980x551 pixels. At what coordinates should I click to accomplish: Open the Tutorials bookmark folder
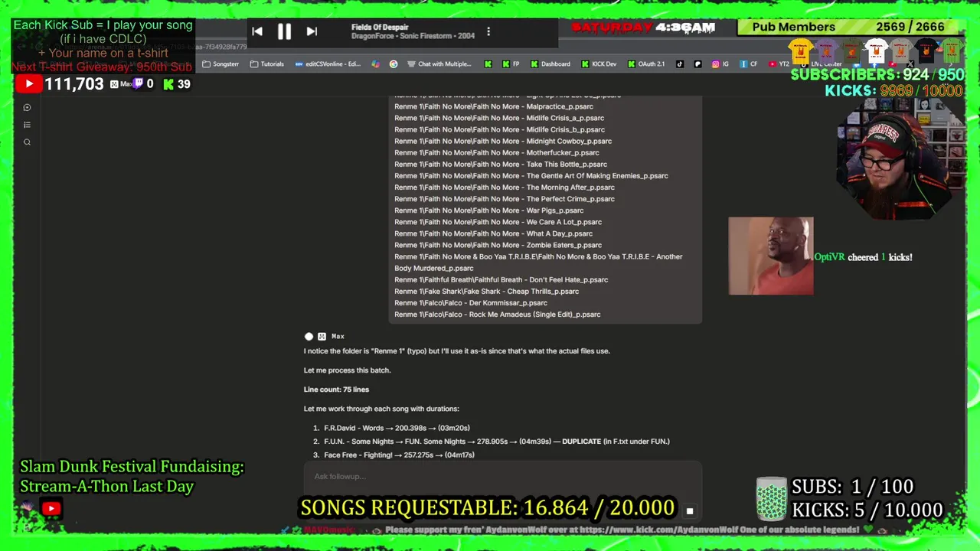[x=267, y=64]
